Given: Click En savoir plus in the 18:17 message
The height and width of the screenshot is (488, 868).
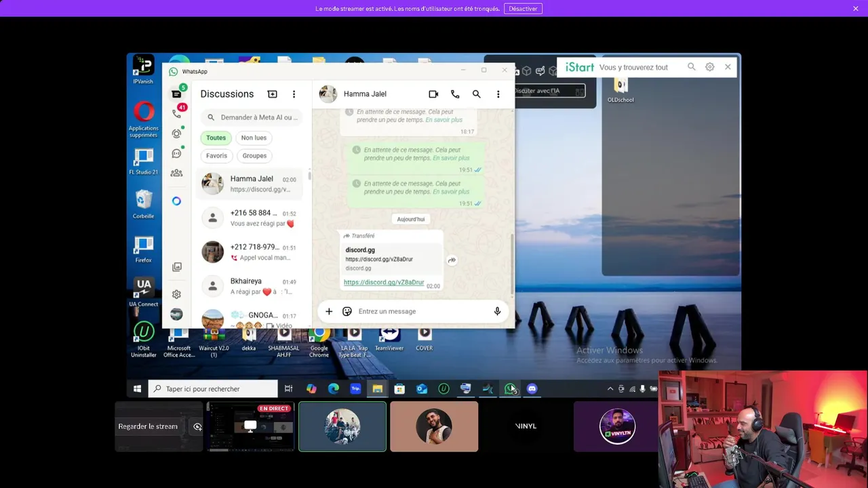Looking at the screenshot, I should 443,120.
